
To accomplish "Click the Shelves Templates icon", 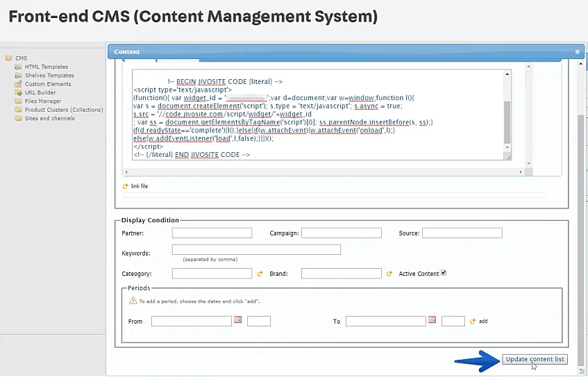I will point(19,75).
